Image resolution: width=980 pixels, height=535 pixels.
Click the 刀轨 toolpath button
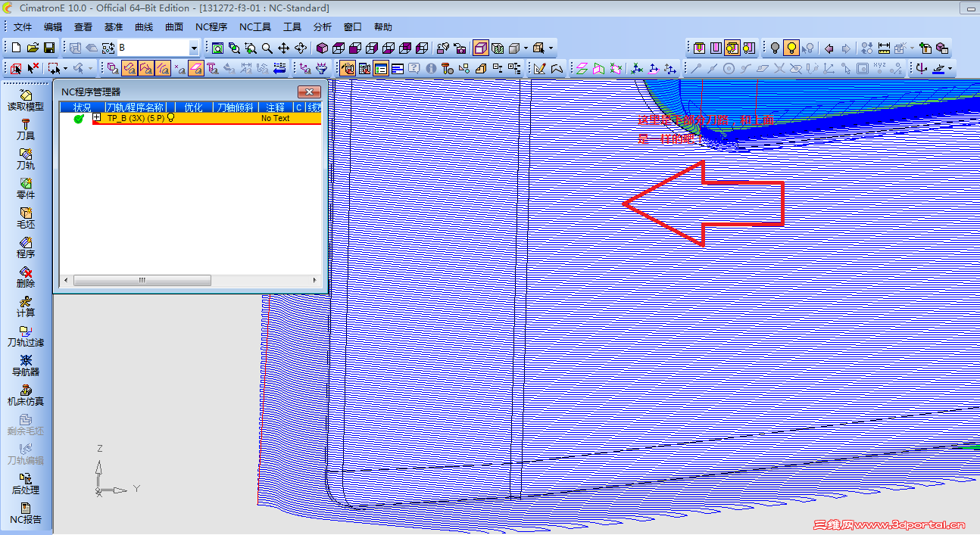tap(26, 159)
